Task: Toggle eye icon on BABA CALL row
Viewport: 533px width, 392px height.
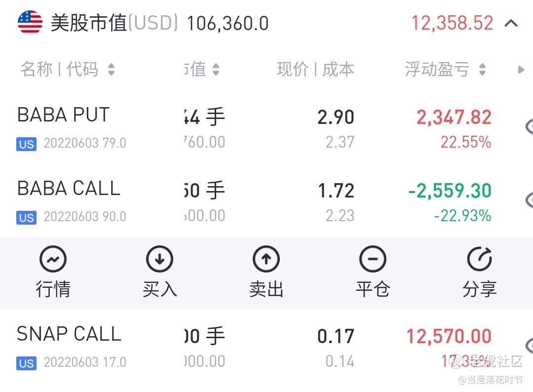Action: click(x=529, y=200)
